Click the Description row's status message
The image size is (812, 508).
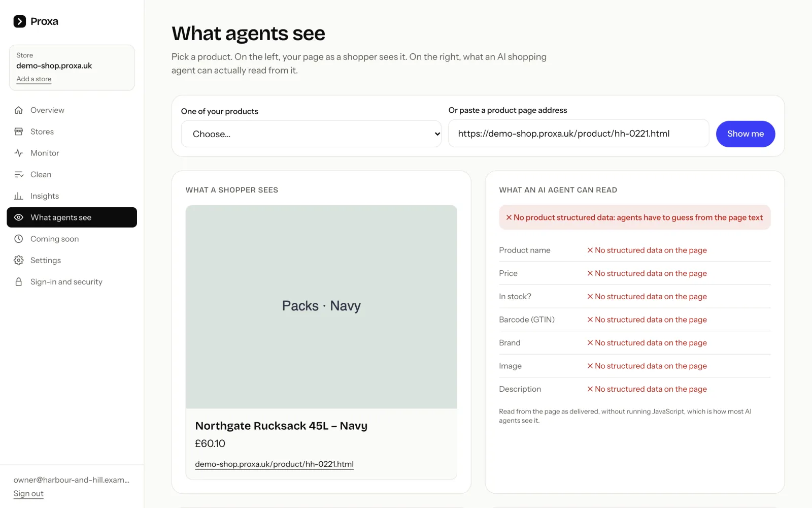coord(647,389)
